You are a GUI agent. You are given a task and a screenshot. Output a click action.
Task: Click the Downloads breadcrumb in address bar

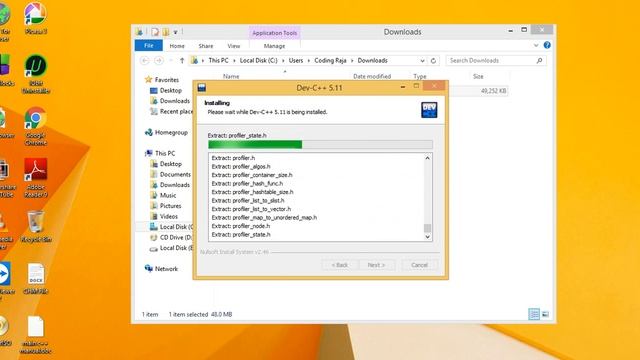pos(373,60)
